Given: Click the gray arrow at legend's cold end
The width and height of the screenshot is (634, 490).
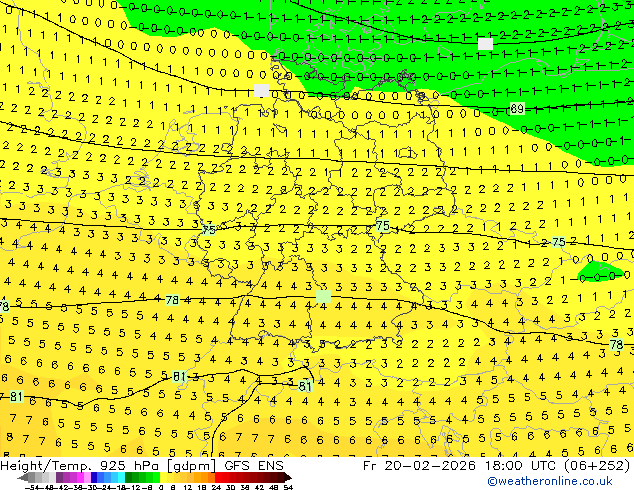Looking at the screenshot, I should [x=23, y=477].
